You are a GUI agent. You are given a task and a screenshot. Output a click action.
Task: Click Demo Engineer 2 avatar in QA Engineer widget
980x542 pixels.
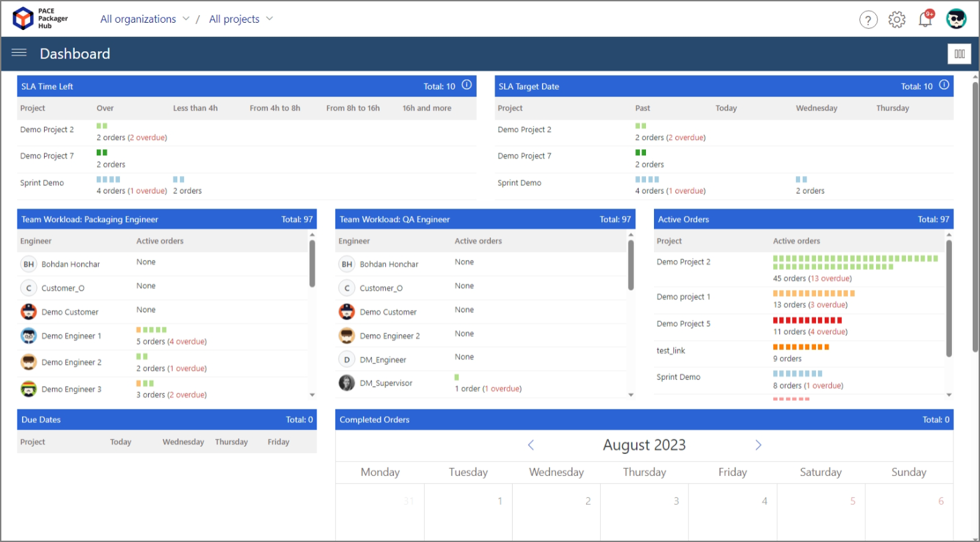tap(347, 335)
